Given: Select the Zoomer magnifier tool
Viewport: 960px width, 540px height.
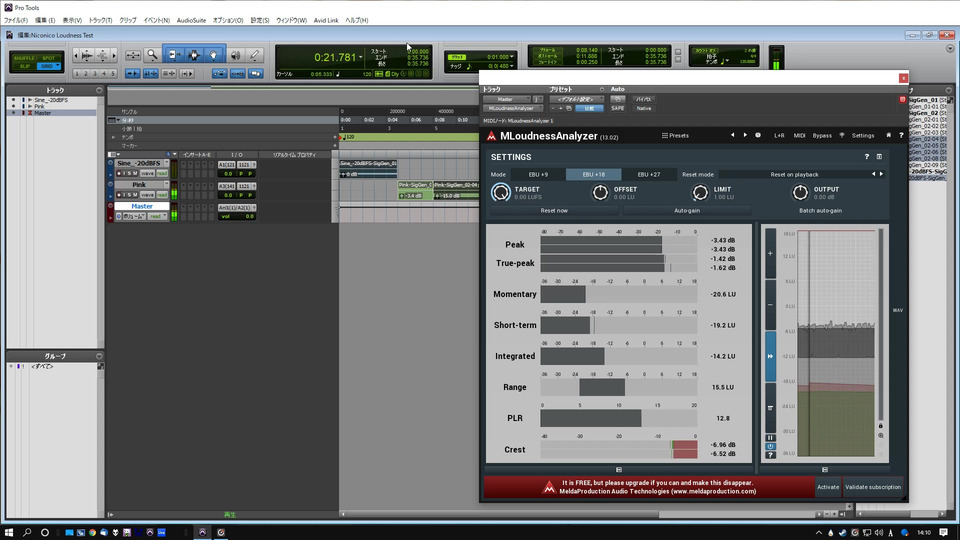Looking at the screenshot, I should tap(152, 55).
